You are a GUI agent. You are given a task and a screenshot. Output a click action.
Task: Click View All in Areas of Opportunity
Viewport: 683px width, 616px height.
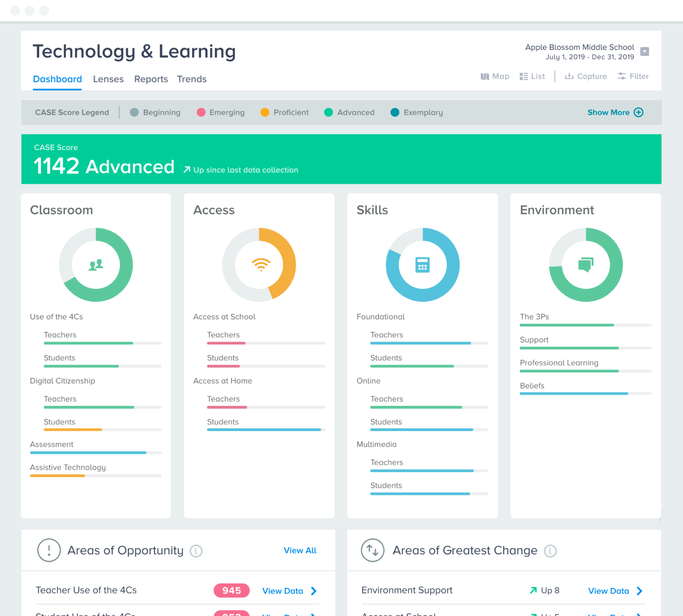pos(300,550)
